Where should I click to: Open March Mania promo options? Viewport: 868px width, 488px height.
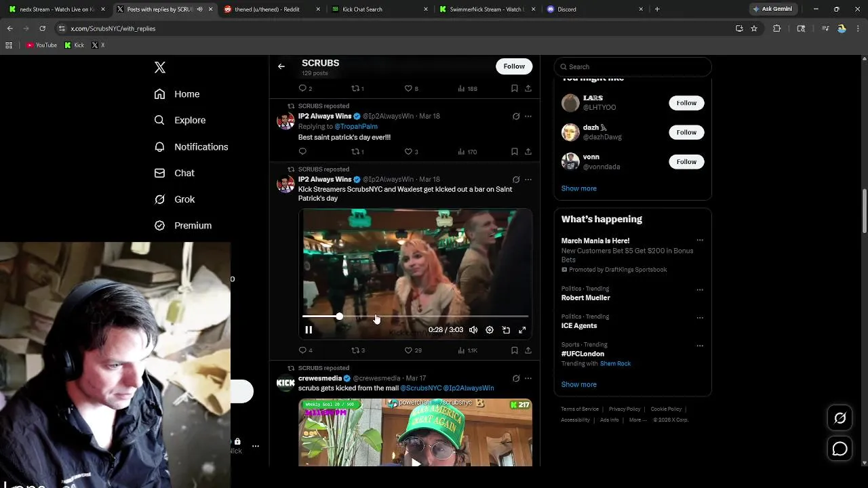[700, 240]
